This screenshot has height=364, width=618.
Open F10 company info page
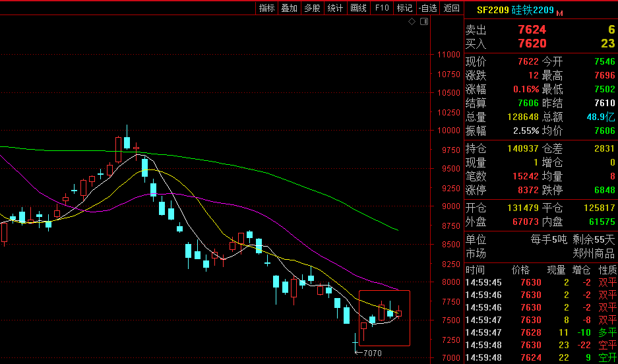381,8
